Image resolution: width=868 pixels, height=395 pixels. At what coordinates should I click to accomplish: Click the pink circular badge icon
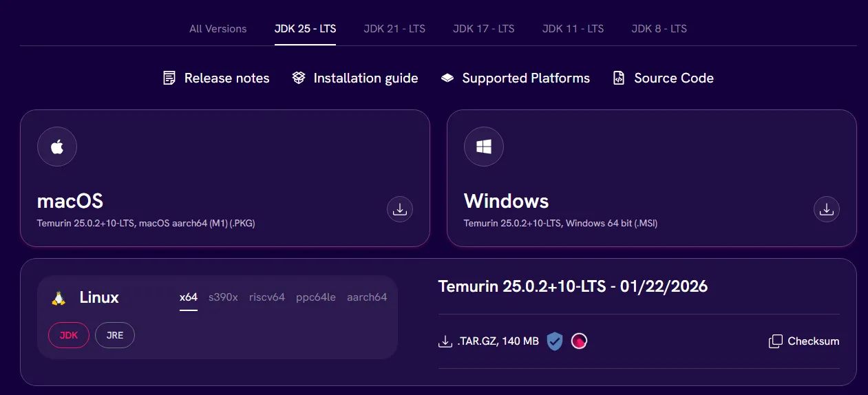[x=579, y=341]
